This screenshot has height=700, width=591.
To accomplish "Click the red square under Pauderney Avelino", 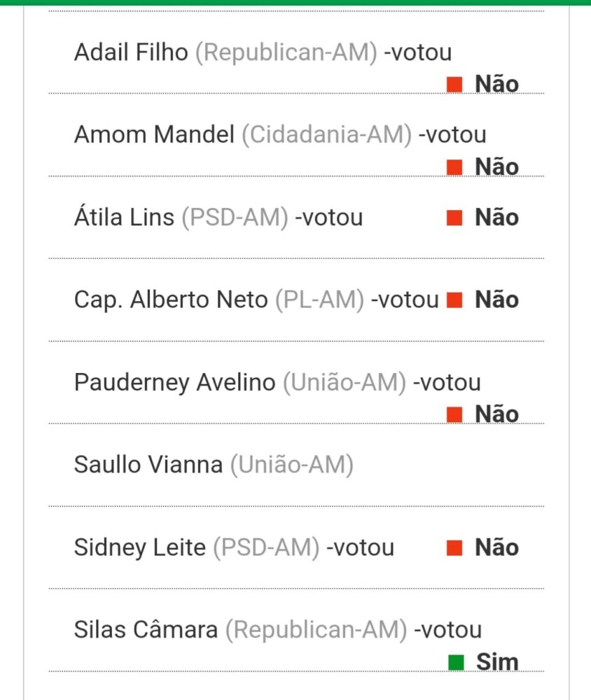I will click(455, 414).
